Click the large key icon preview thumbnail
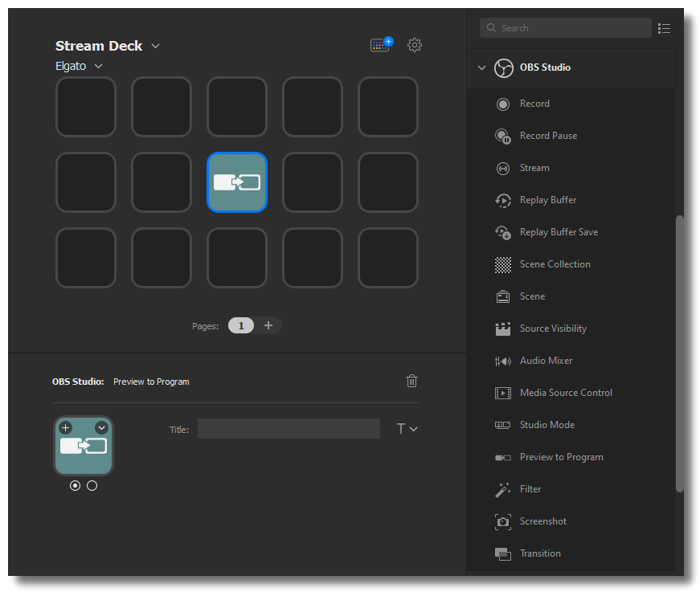700x592 pixels. (x=84, y=446)
